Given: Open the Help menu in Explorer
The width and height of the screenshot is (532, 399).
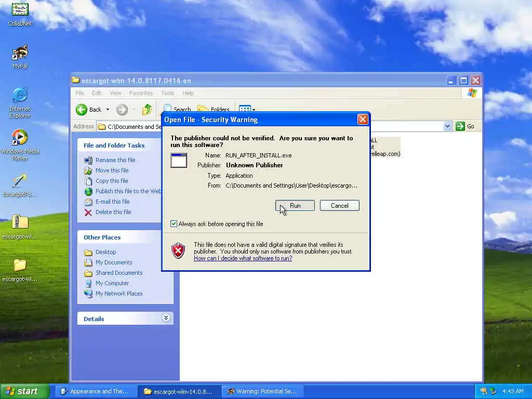Looking at the screenshot, I should (x=188, y=93).
